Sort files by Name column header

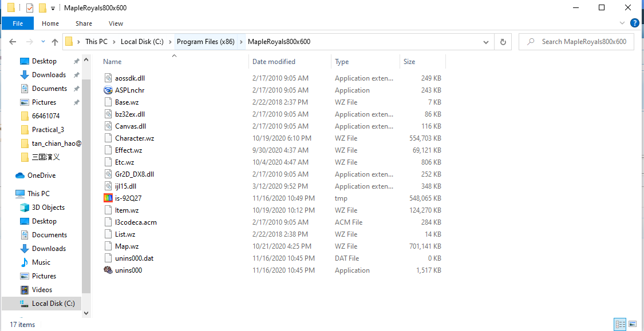(112, 62)
